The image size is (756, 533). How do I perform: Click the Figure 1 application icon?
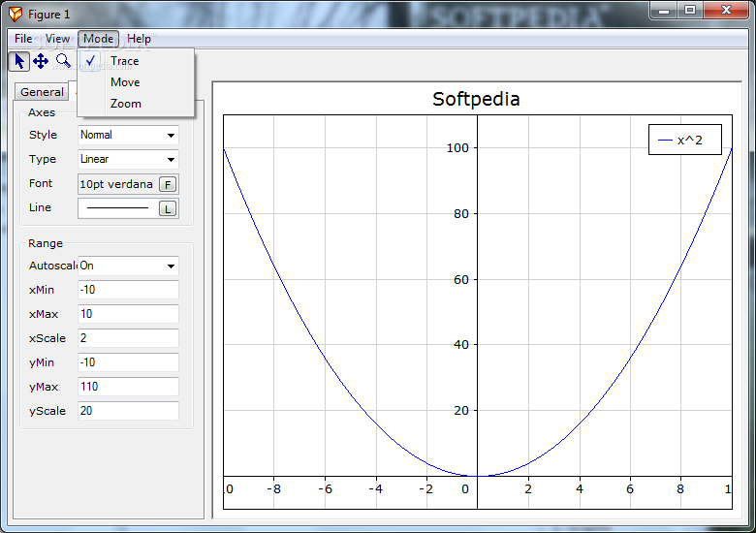[x=16, y=15]
